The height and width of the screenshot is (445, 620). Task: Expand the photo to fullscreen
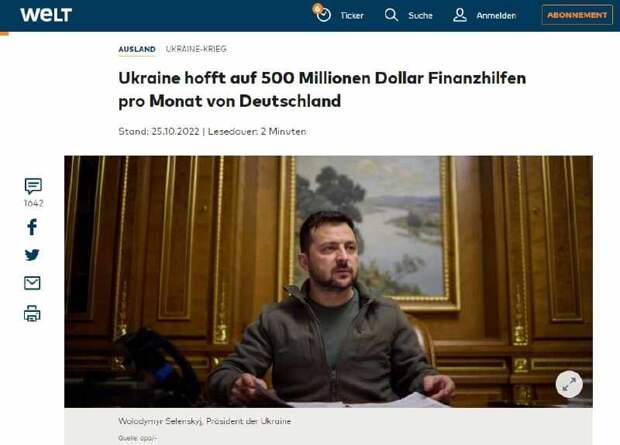pyautogui.click(x=569, y=384)
